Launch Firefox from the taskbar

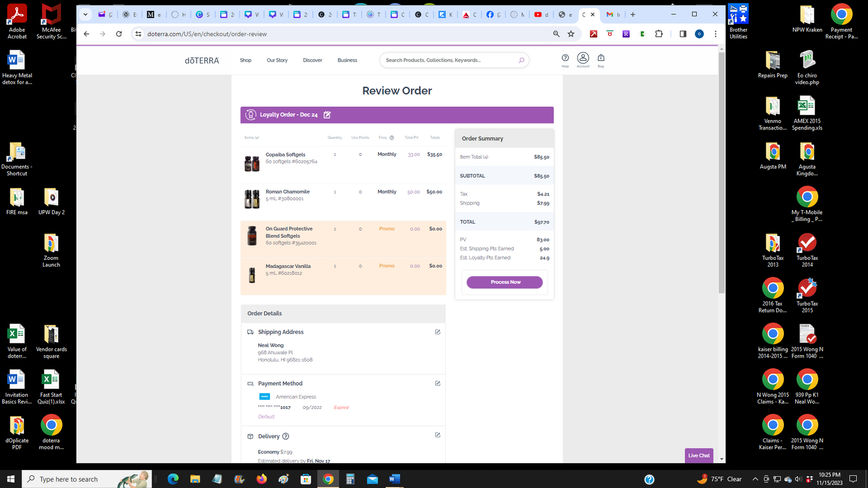pyautogui.click(x=261, y=479)
